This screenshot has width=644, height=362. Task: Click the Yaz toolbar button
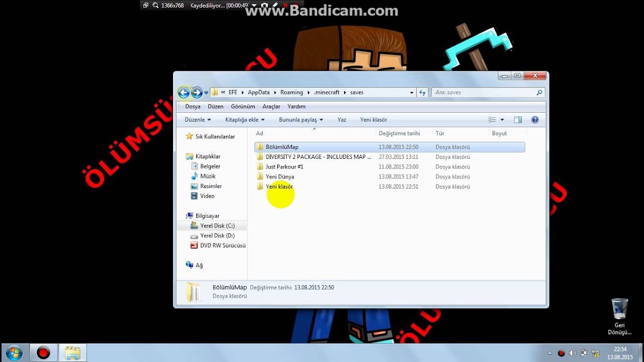pyautogui.click(x=342, y=120)
